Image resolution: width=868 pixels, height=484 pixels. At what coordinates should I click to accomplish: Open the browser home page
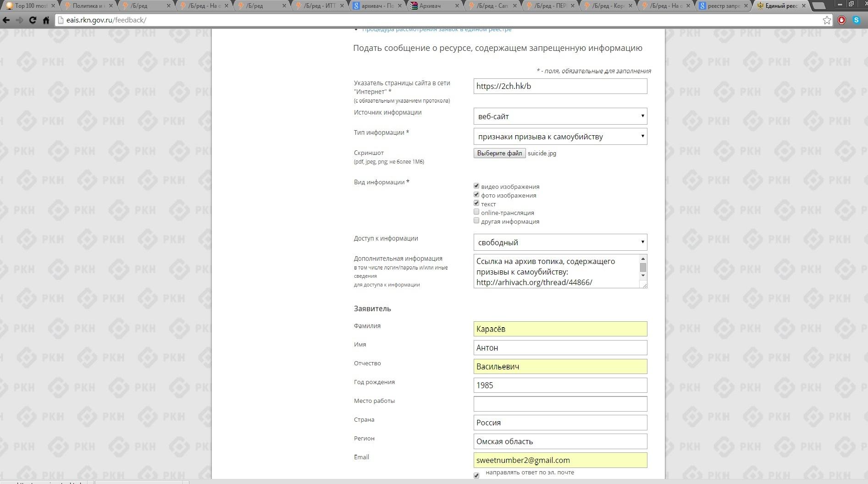pyautogui.click(x=46, y=20)
